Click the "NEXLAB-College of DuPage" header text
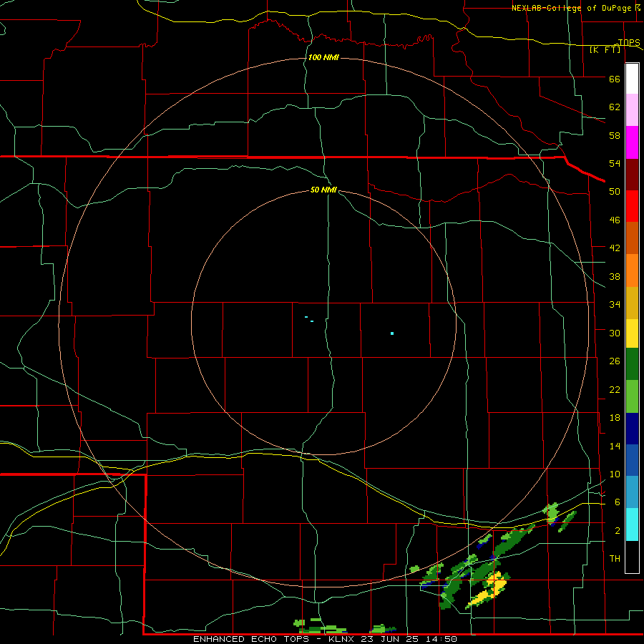This screenshot has width=644, height=644. point(571,8)
